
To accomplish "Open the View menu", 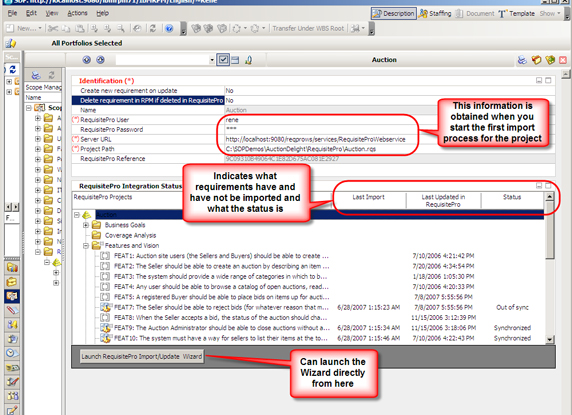I will 52,13.
